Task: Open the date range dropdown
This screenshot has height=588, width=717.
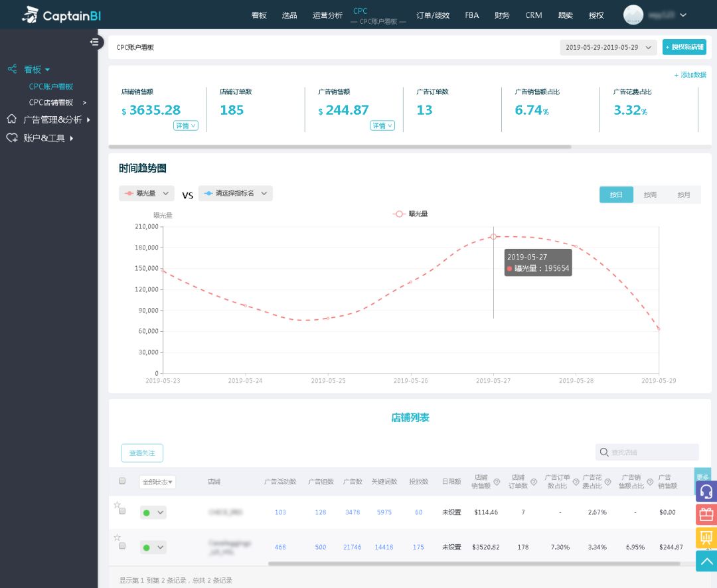Action: 608,47
